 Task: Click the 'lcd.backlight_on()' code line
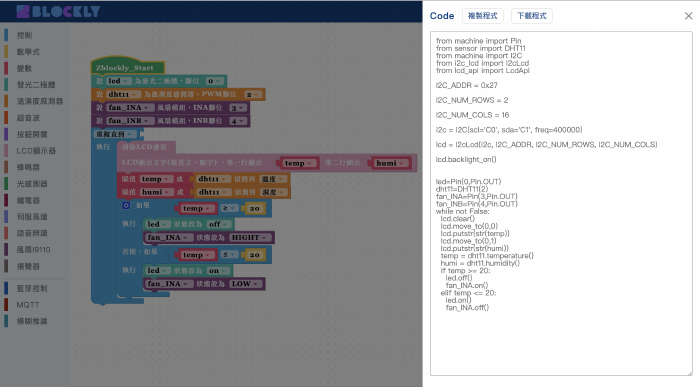(466, 159)
